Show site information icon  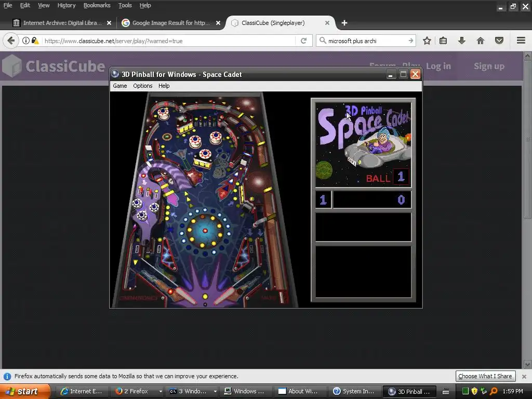pyautogui.click(x=26, y=41)
